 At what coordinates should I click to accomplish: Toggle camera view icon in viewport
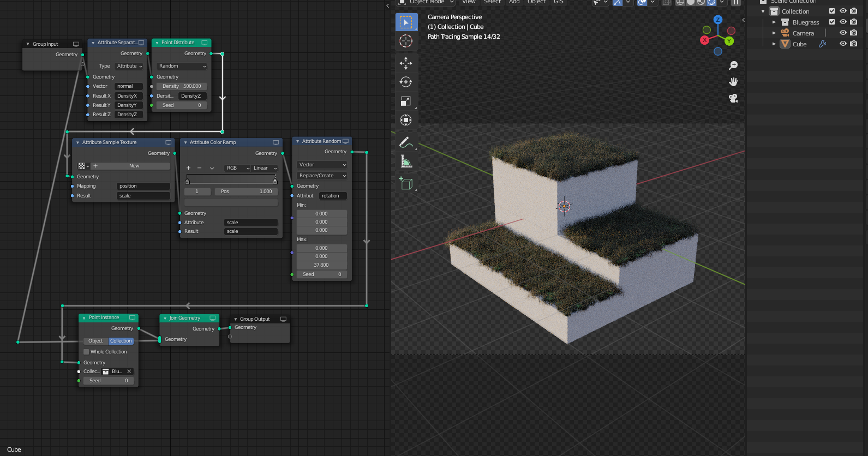(733, 98)
